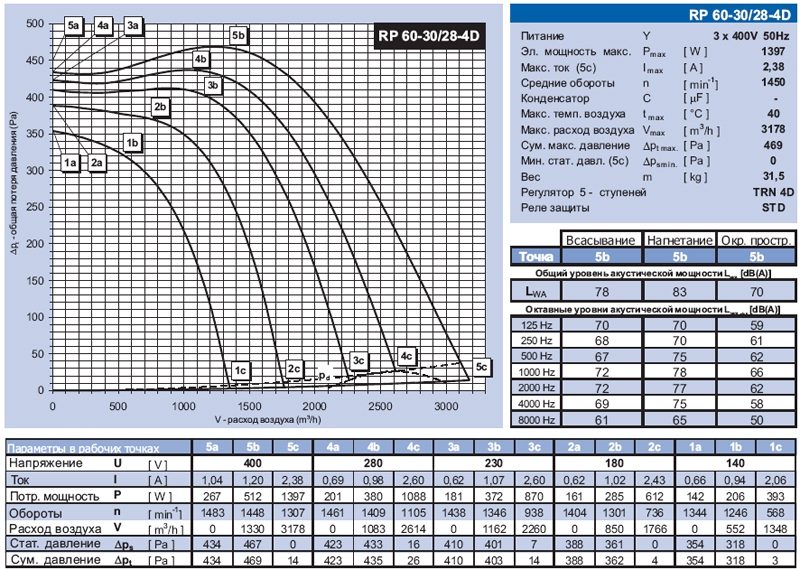800x569 pixels.
Task: Click the 5b curve label on the chart
Action: point(238,36)
